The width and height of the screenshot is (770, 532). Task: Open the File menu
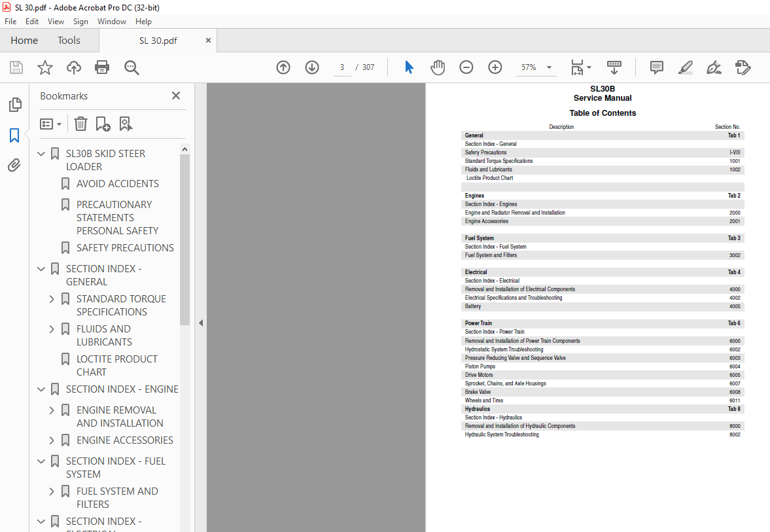pyautogui.click(x=10, y=22)
